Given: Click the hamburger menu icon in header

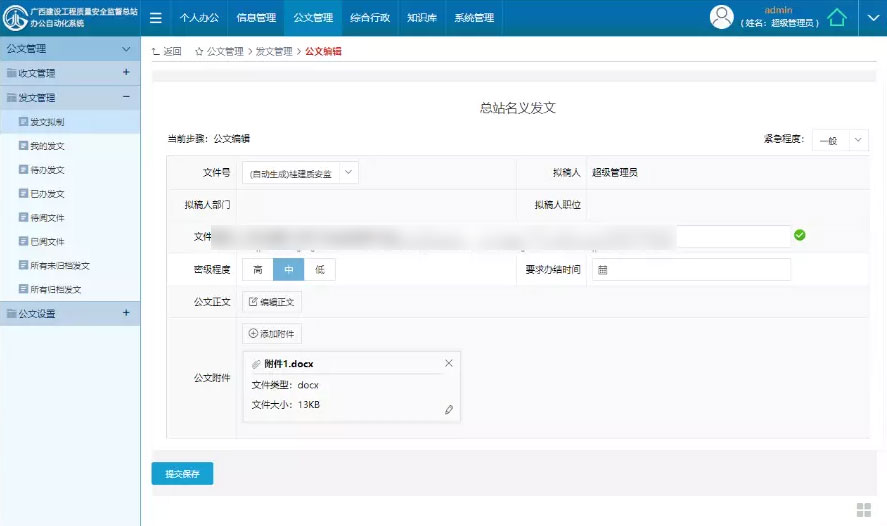Looking at the screenshot, I should 156,18.
